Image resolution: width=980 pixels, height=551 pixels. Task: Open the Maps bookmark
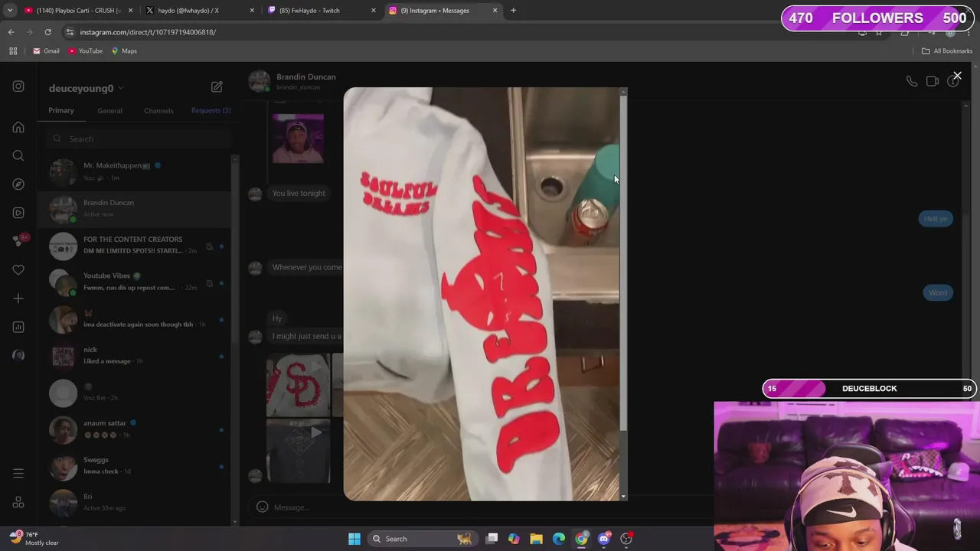(124, 51)
